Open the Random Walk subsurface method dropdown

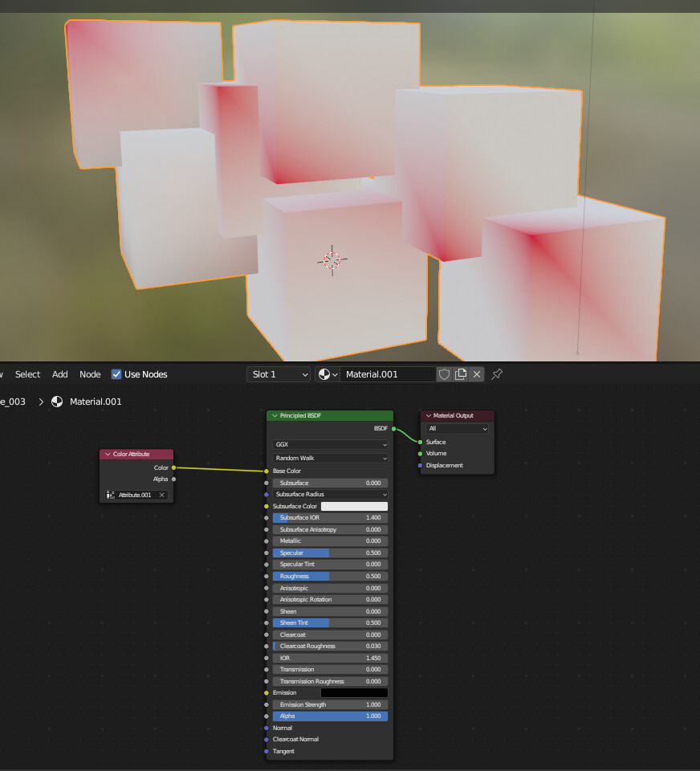click(x=329, y=458)
